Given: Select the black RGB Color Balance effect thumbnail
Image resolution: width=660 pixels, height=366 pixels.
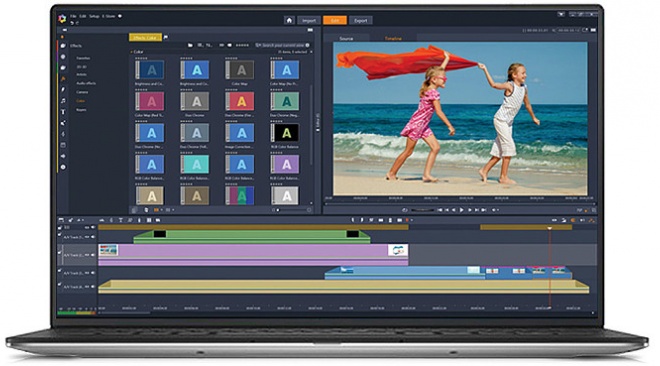Looking at the screenshot, I should 285,133.
